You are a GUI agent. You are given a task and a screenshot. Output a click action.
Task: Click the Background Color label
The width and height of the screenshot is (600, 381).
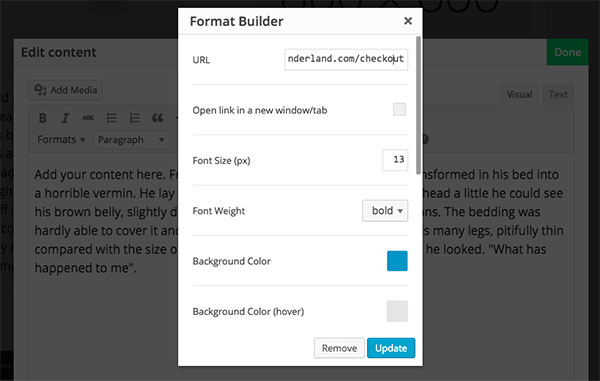(x=232, y=261)
